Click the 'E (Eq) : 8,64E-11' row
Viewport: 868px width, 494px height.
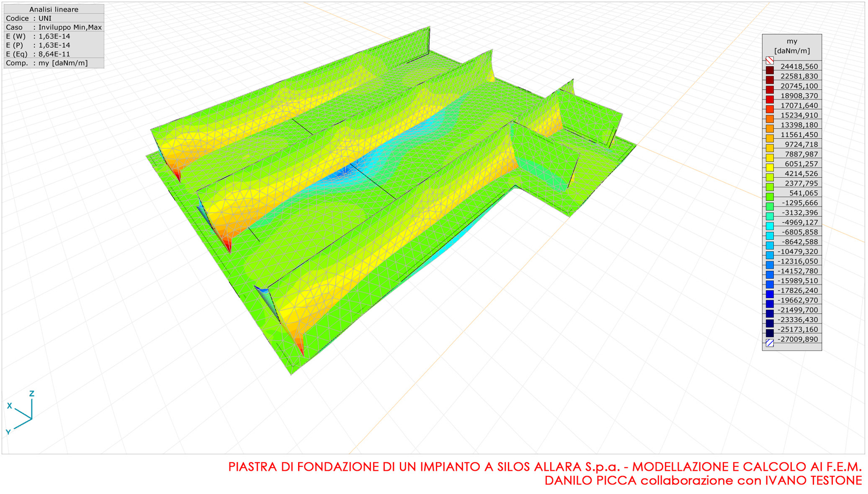54,54
